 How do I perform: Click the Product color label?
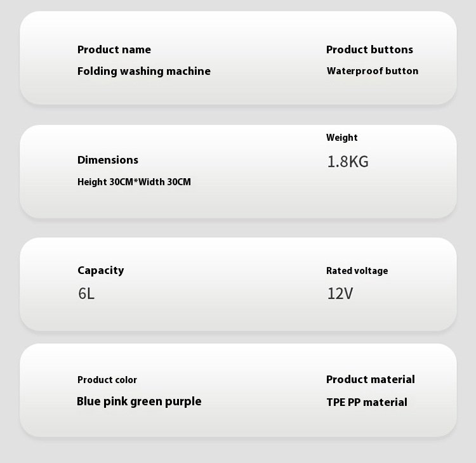tap(107, 380)
